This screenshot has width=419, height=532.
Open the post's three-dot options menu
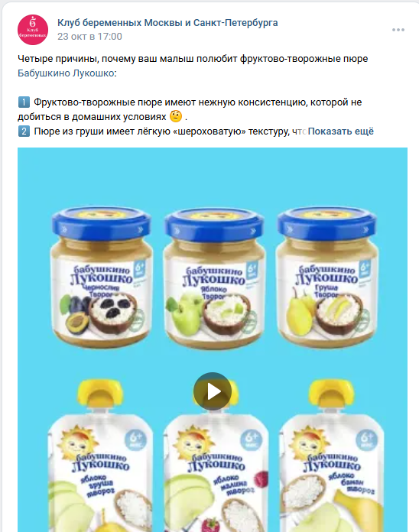point(398,30)
